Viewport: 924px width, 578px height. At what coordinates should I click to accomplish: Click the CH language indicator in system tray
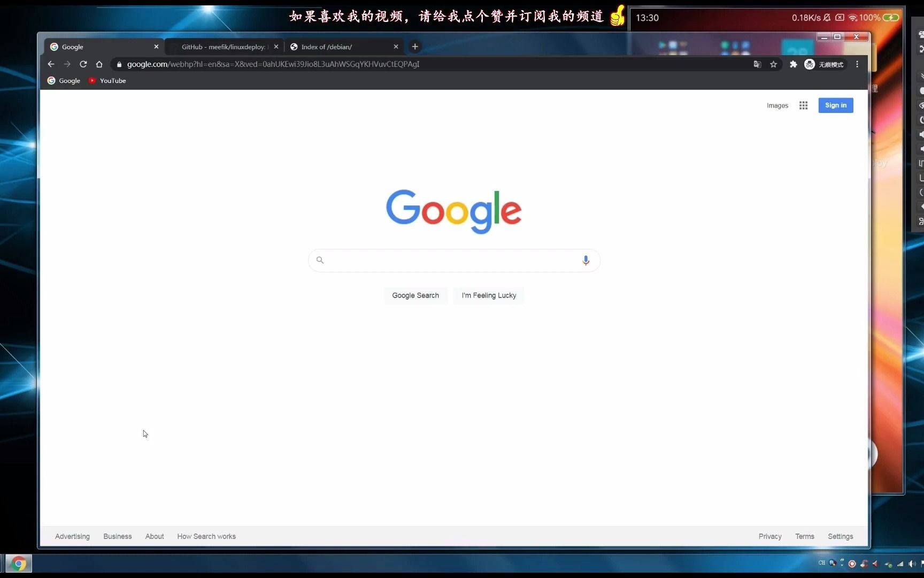coord(822,563)
